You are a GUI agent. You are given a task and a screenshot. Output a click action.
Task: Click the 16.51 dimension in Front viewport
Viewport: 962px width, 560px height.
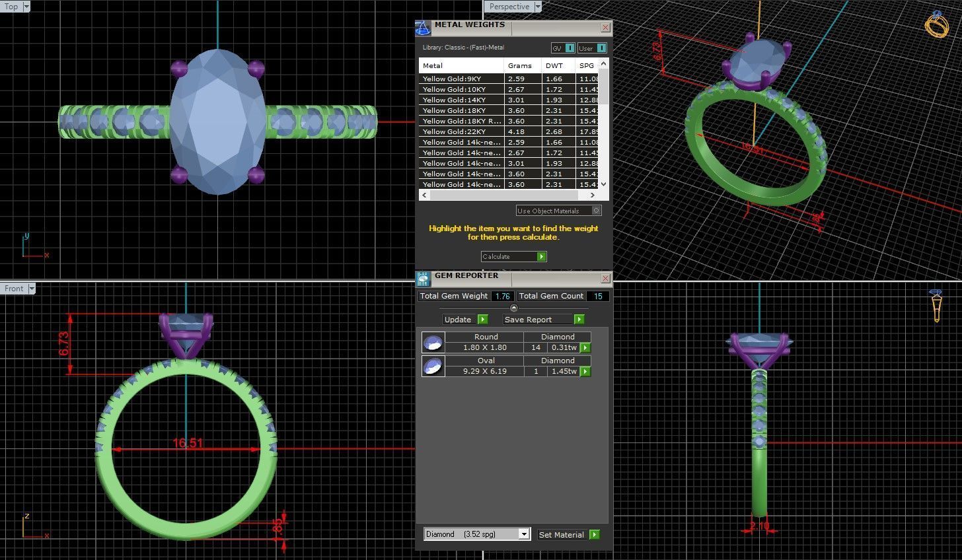coord(187,443)
